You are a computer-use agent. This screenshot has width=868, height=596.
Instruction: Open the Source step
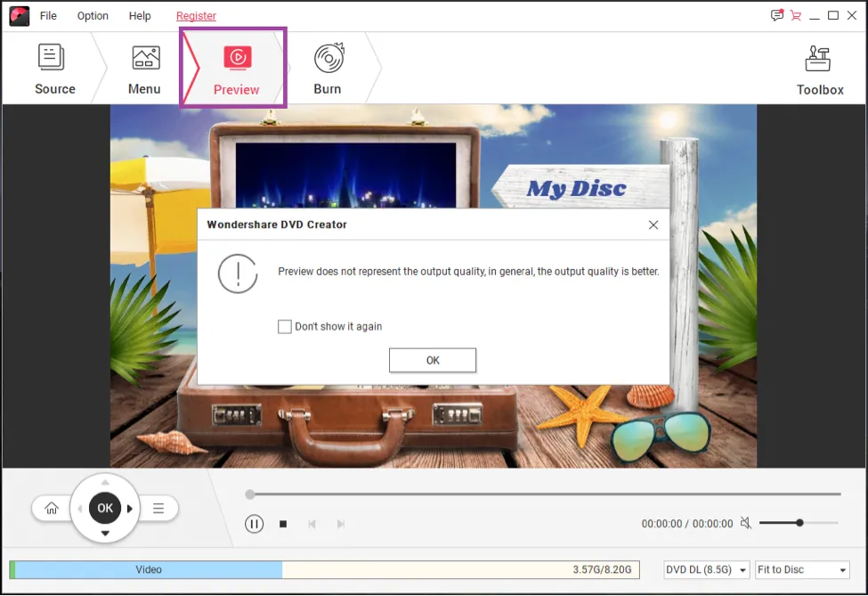coord(54,69)
